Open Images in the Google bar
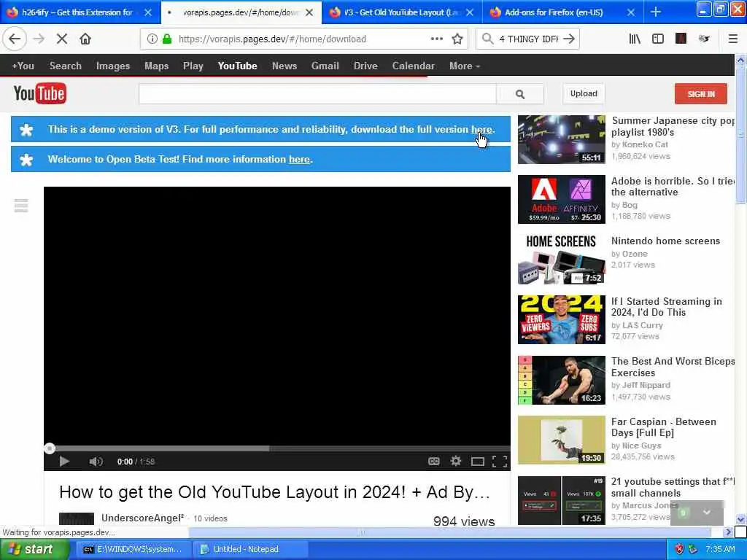The image size is (747, 560). click(x=113, y=66)
